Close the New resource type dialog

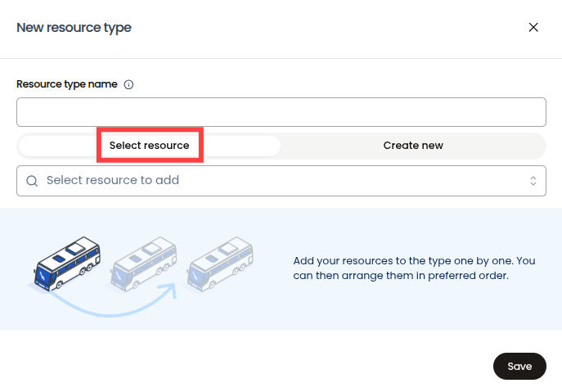(x=533, y=27)
